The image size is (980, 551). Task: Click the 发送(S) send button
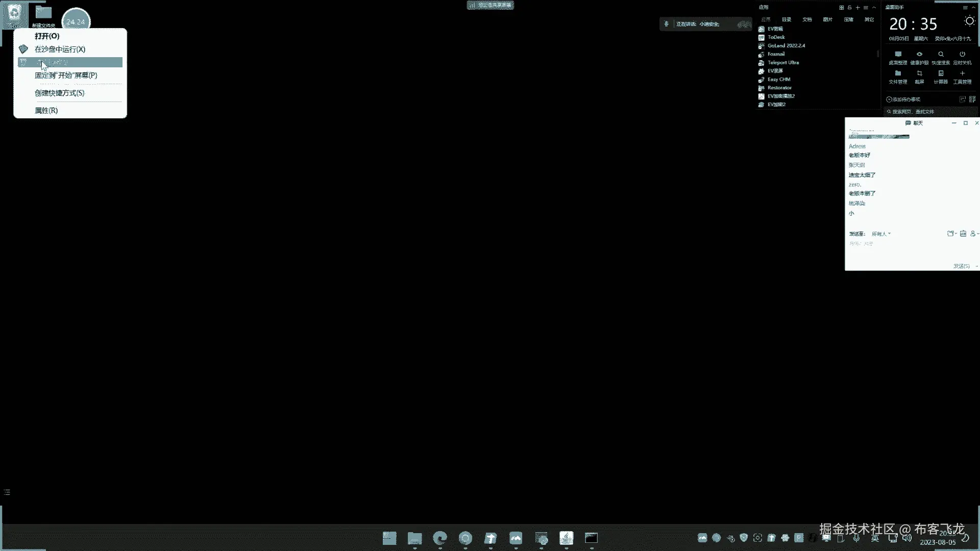click(962, 266)
